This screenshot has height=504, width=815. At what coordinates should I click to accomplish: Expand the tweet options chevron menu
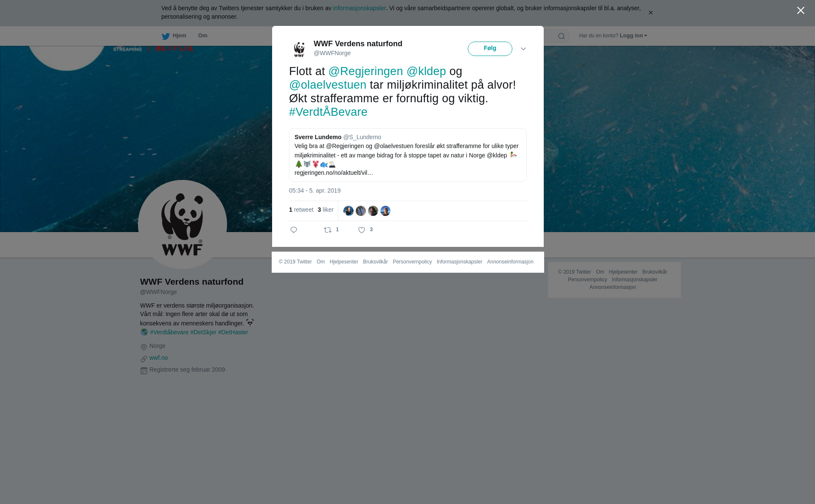pyautogui.click(x=523, y=49)
